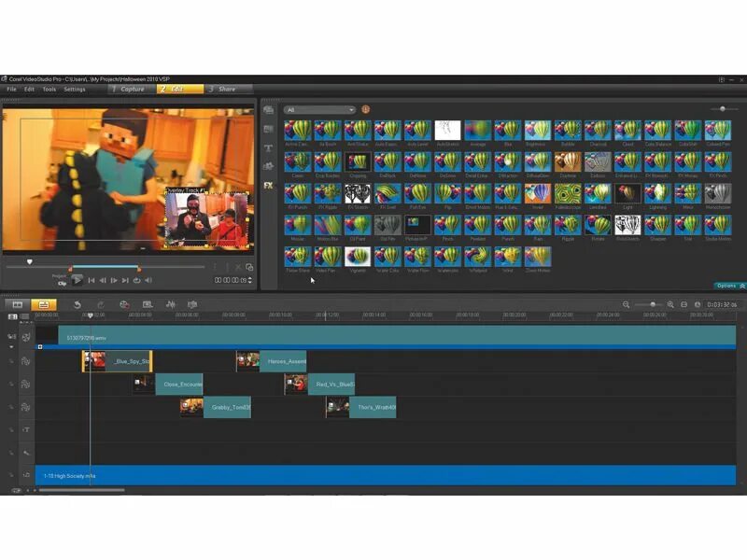Select the Red_Vs_Blue overlay clip
The image size is (747, 560).
[319, 385]
